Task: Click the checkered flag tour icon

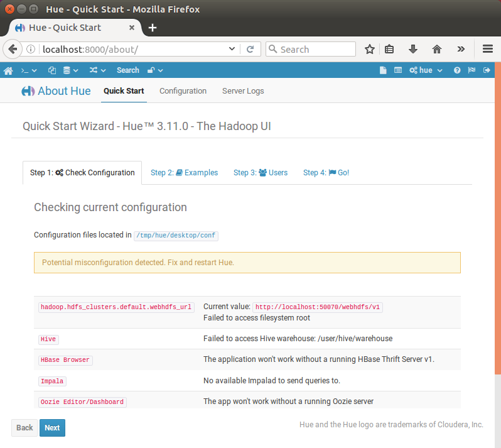Action: [x=471, y=70]
